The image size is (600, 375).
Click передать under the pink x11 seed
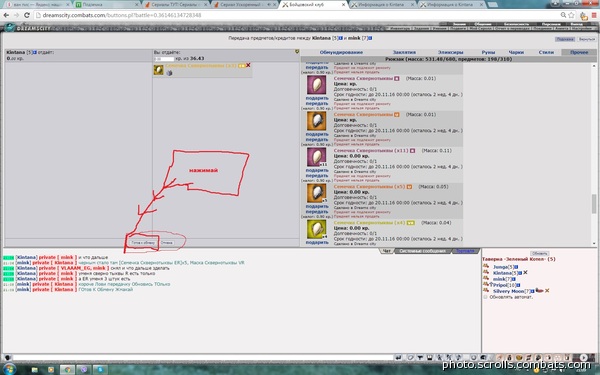317,176
